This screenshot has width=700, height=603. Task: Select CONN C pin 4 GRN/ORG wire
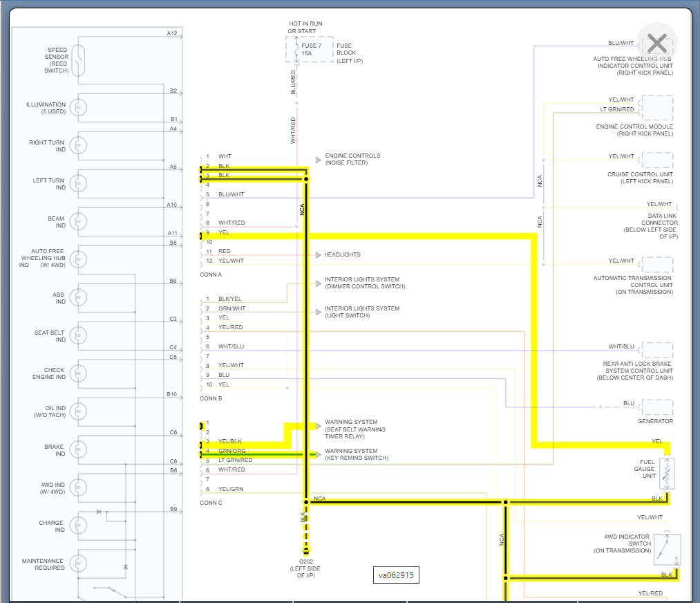[231, 451]
